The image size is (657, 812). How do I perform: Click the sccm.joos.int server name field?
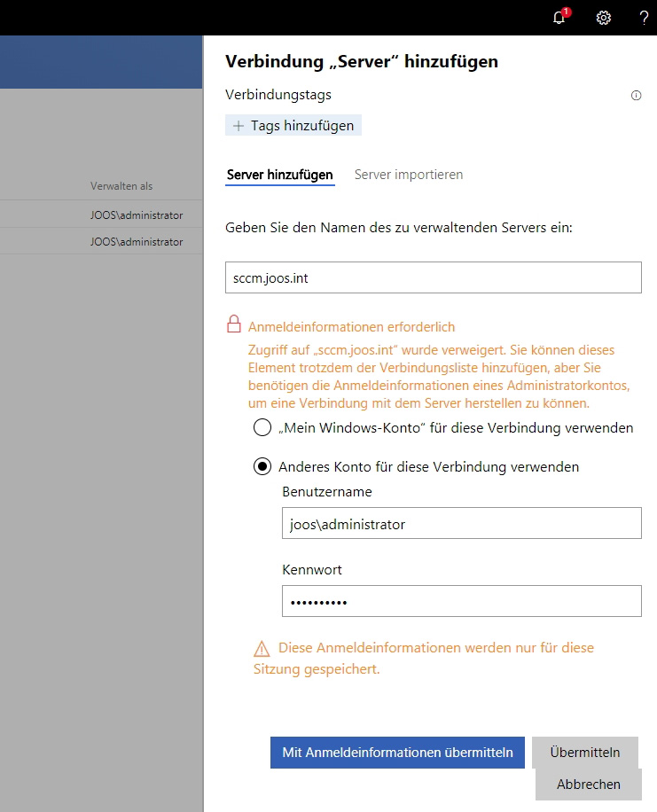pos(433,277)
